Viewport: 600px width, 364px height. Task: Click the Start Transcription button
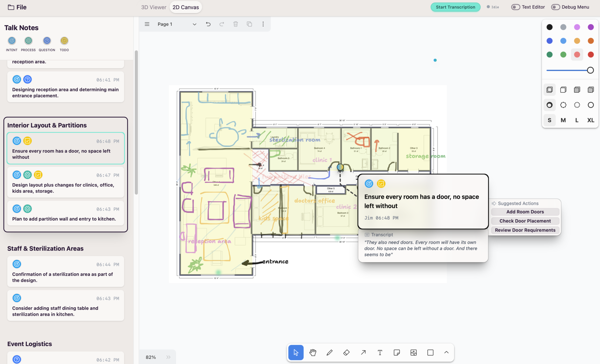(455, 7)
